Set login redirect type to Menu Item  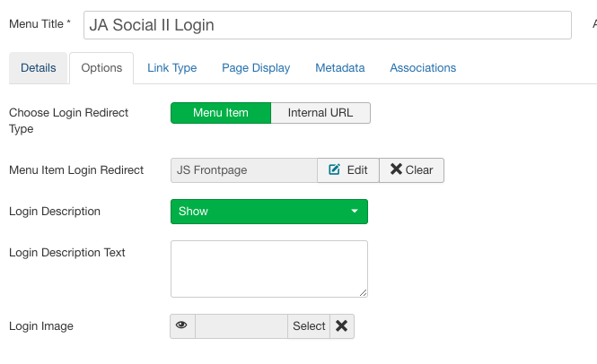[x=220, y=113]
